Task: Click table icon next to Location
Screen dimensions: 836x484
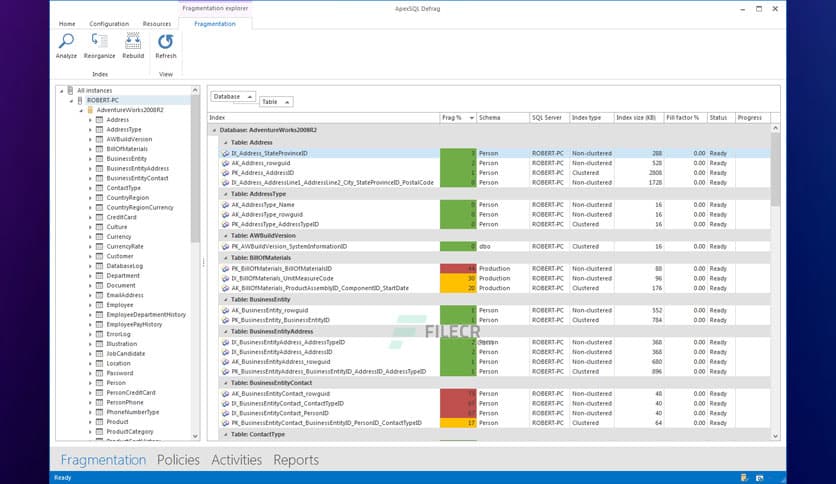Action: pyautogui.click(x=99, y=363)
